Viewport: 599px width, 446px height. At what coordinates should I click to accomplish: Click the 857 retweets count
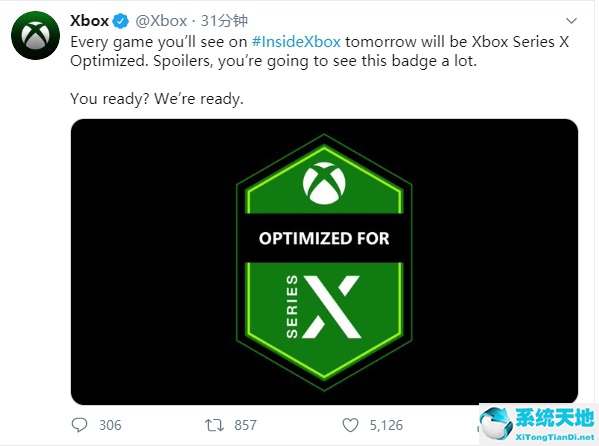245,425
